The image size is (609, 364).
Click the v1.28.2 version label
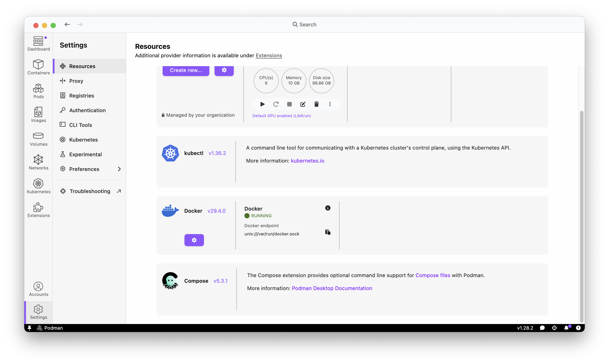click(x=525, y=328)
